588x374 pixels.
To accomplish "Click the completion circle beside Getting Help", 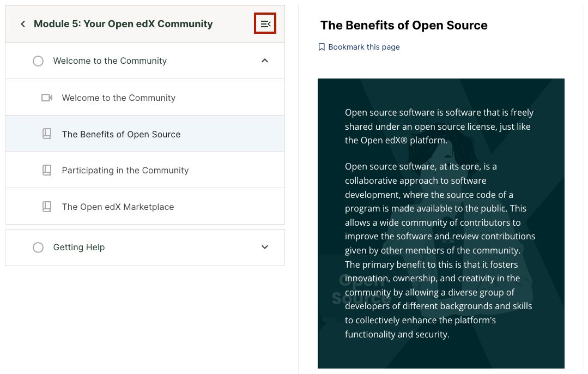I will coord(38,248).
